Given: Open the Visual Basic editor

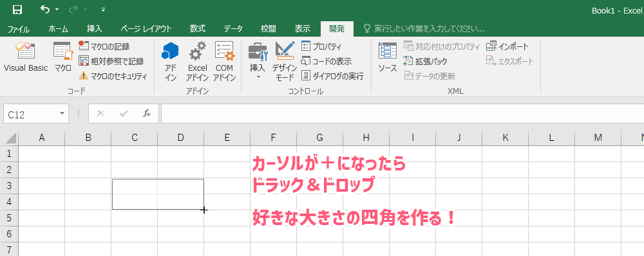Looking at the screenshot, I should [x=26, y=57].
